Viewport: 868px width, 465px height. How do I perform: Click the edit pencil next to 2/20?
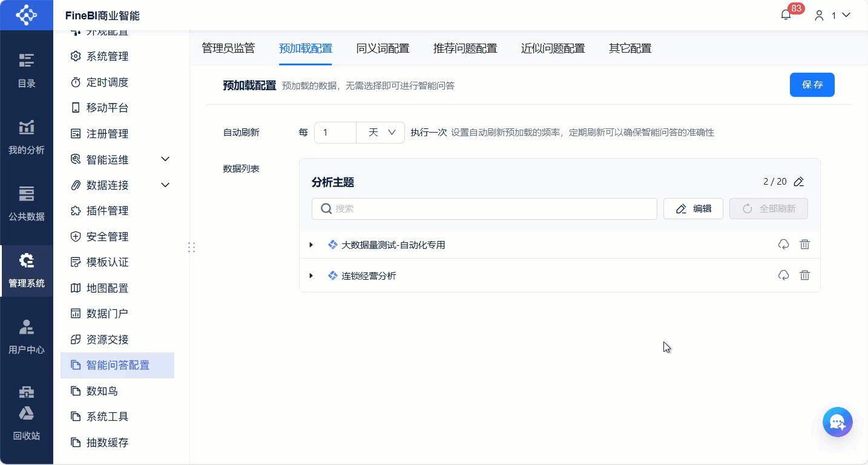coord(798,181)
